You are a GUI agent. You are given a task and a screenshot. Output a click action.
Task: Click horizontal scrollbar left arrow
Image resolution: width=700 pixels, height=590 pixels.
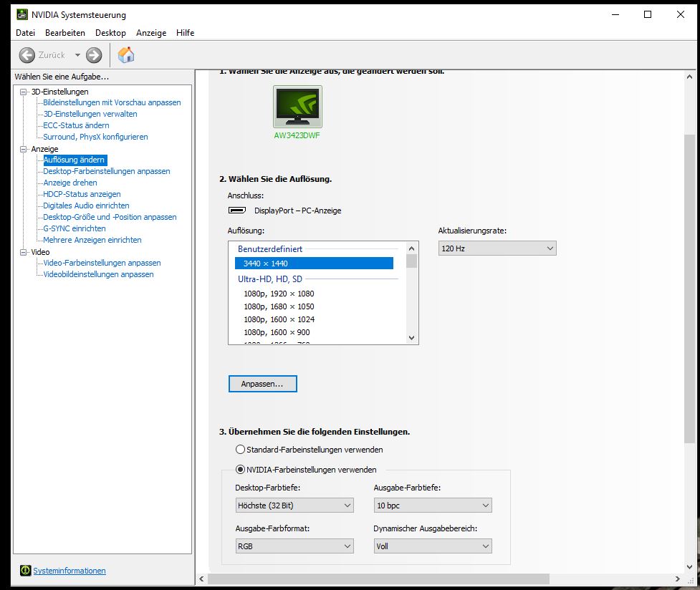click(x=202, y=579)
